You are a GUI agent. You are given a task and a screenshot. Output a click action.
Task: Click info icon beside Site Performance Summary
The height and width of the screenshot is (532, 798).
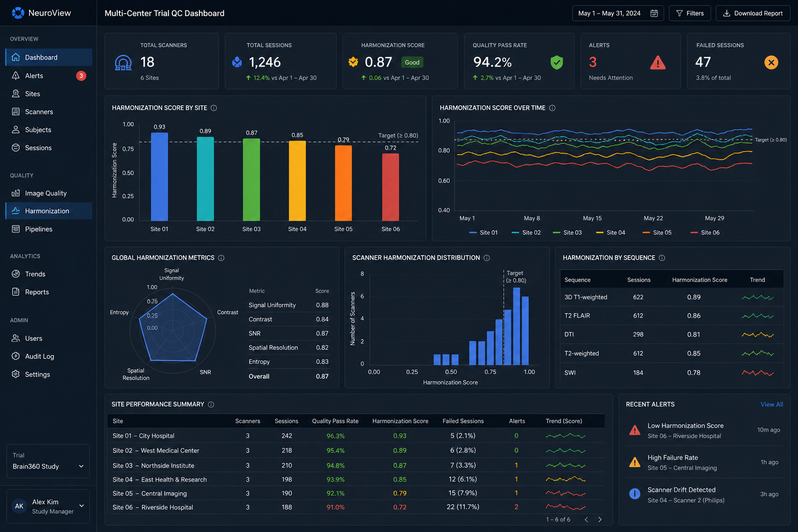click(x=211, y=404)
